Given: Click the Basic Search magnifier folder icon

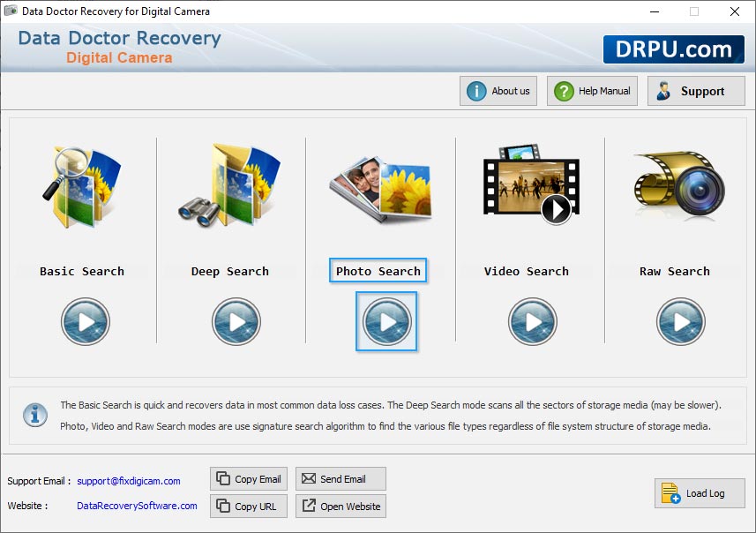Looking at the screenshot, I should point(81,187).
